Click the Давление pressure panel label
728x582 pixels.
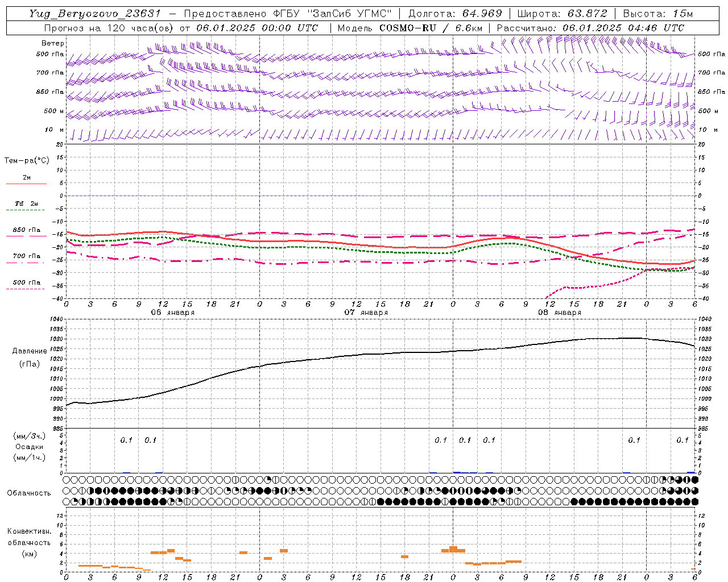[x=30, y=351]
